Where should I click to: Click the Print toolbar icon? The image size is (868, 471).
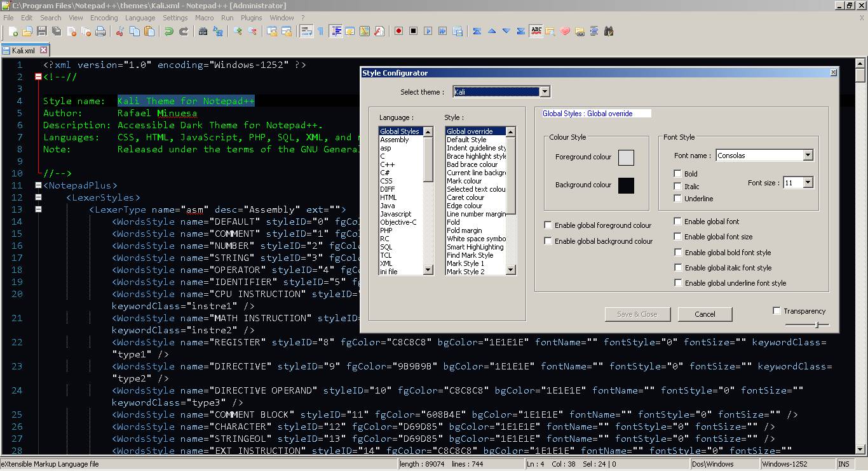point(100,31)
